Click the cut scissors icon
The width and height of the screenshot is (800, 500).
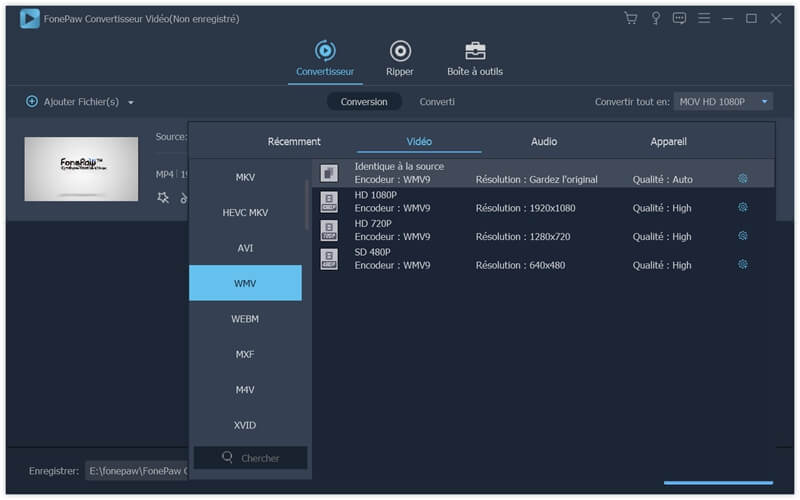pyautogui.click(x=184, y=197)
